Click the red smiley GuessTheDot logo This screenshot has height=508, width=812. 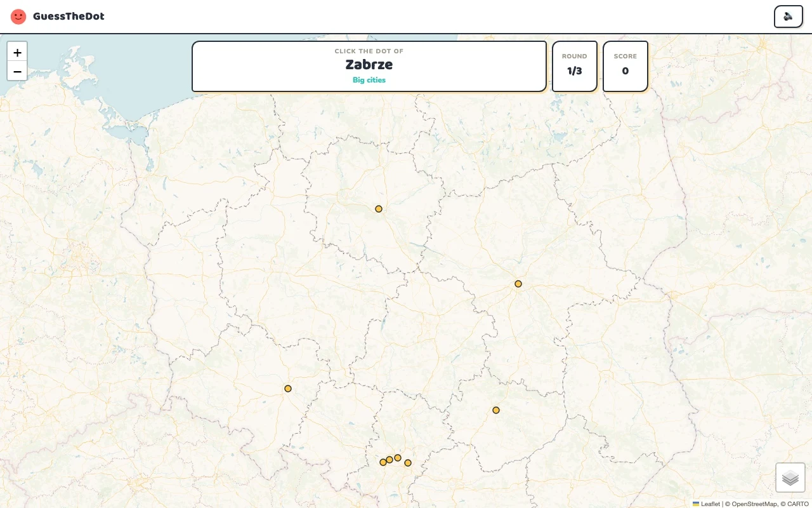[18, 17]
